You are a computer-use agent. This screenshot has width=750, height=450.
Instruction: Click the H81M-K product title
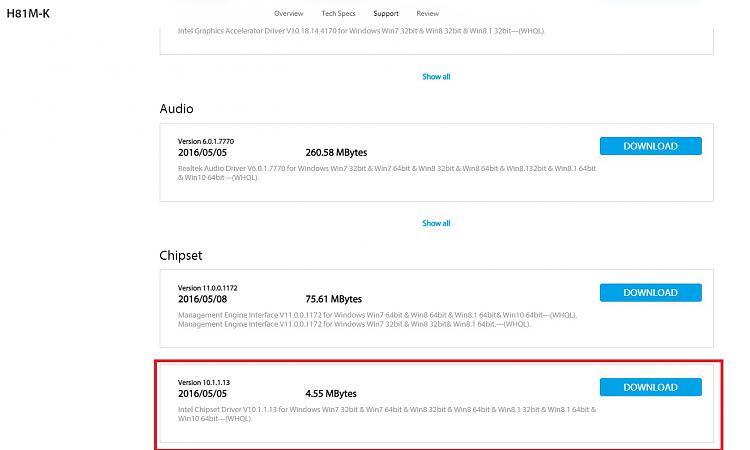click(x=28, y=13)
